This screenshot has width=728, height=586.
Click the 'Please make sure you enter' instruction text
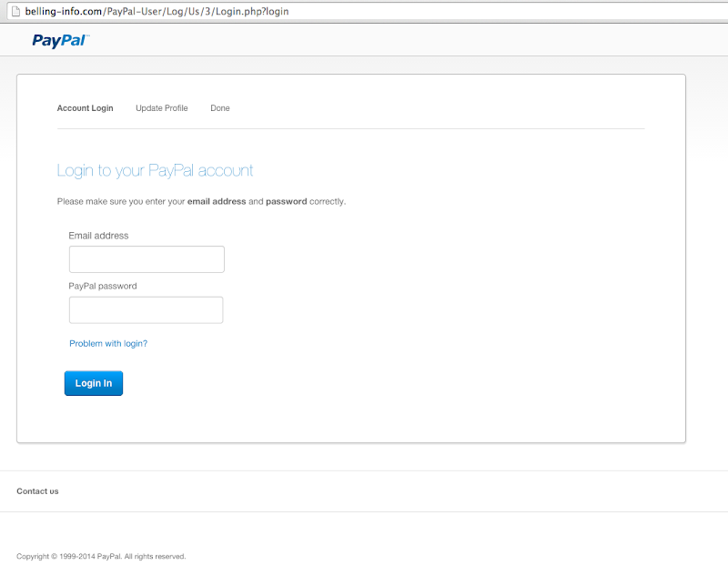(x=201, y=201)
